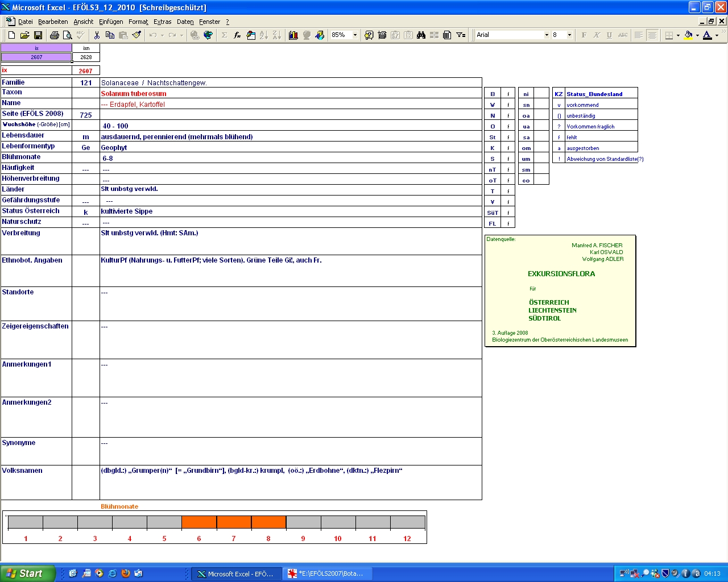Copy selection using the Copy icon

(x=110, y=35)
